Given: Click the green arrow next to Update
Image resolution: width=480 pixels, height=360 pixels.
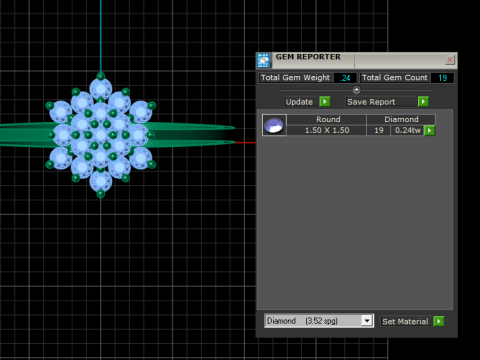Looking at the screenshot, I should pos(325,101).
